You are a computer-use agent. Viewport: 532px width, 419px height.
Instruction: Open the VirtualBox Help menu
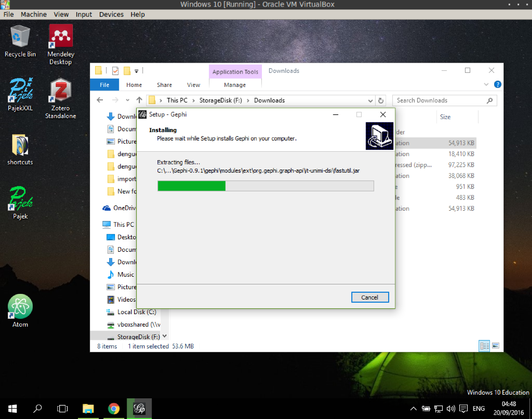(x=138, y=14)
